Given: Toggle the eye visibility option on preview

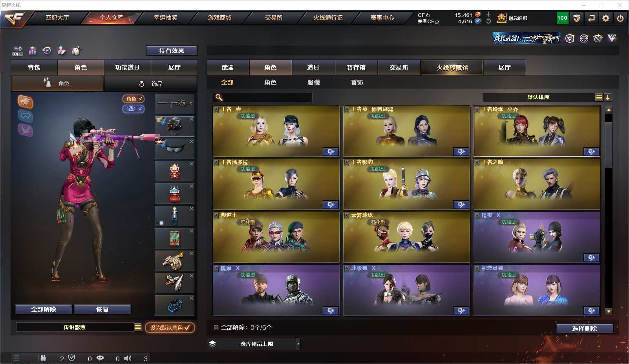Looking at the screenshot, I should tap(133, 109).
